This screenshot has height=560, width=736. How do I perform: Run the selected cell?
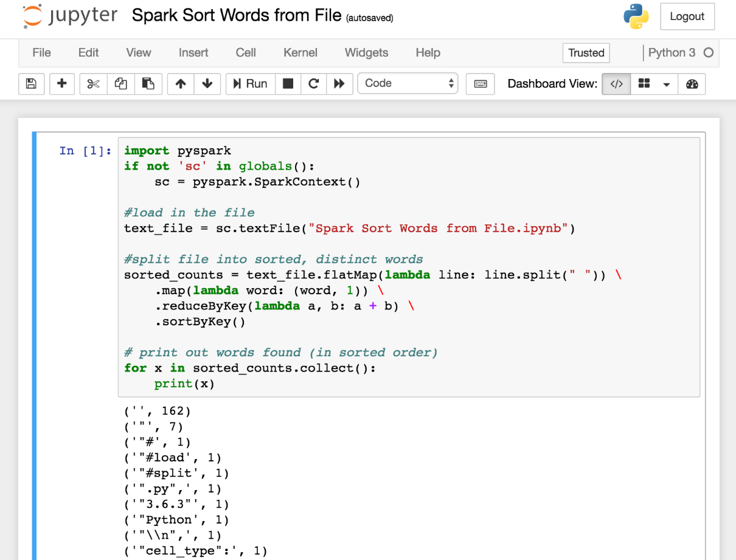[x=251, y=84]
